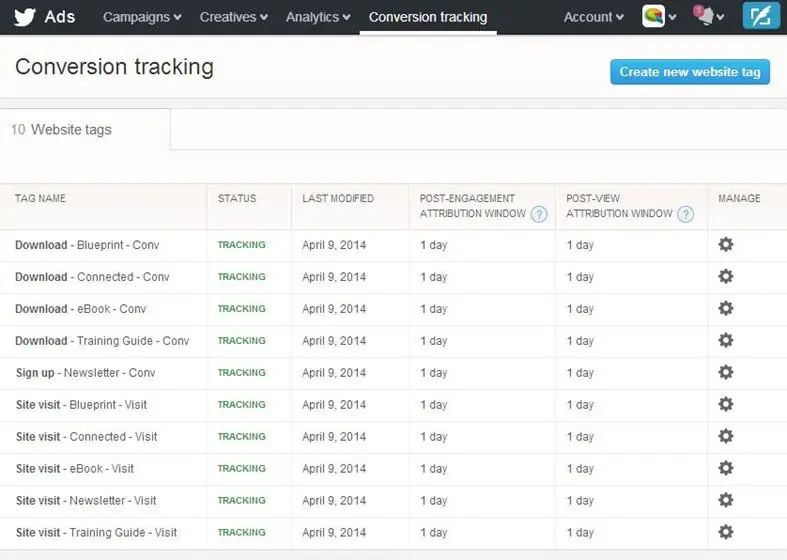This screenshot has width=787, height=560.
Task: Open manage gear for Sign up - Newsletter - Conv
Action: (x=726, y=372)
